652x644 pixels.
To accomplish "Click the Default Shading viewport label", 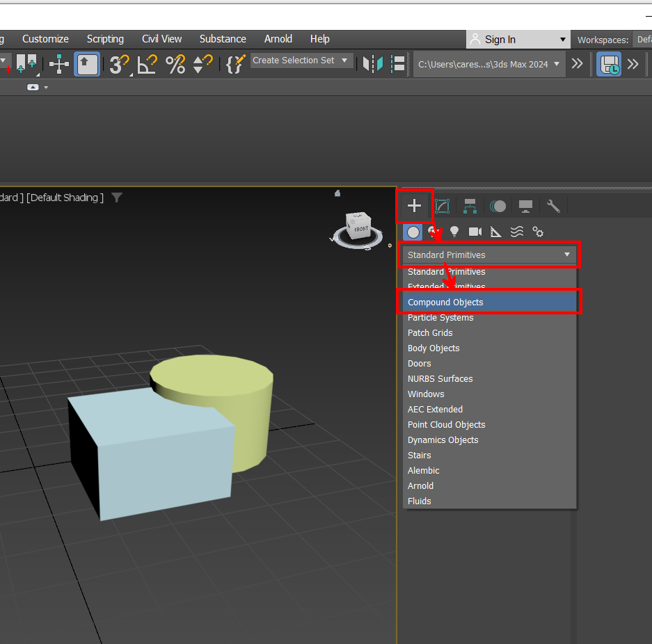I will [x=65, y=198].
